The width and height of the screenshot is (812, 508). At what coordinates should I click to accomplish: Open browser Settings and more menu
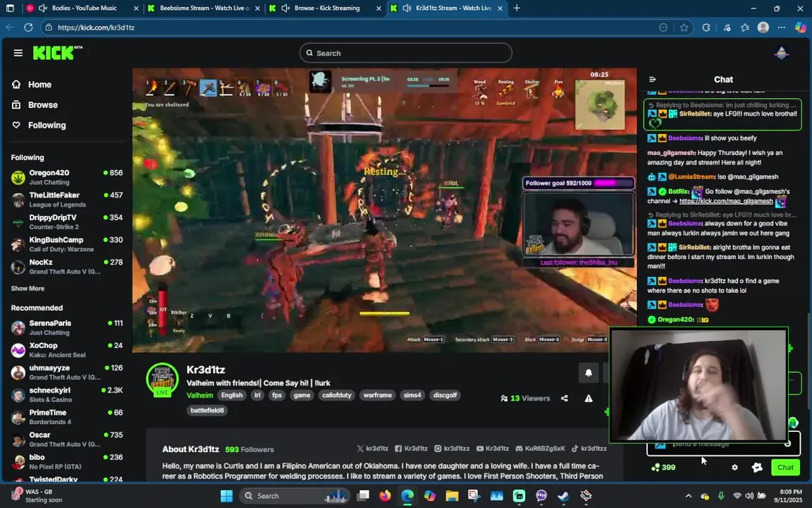(x=782, y=27)
